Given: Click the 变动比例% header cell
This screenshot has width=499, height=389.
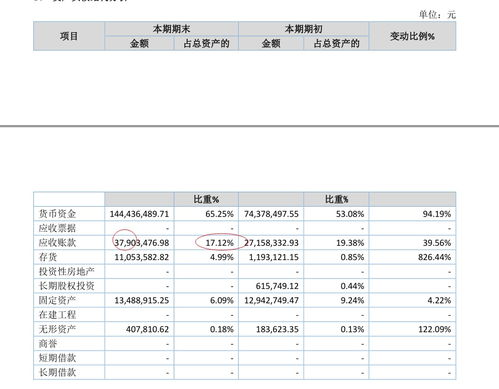Looking at the screenshot, I should [x=412, y=36].
